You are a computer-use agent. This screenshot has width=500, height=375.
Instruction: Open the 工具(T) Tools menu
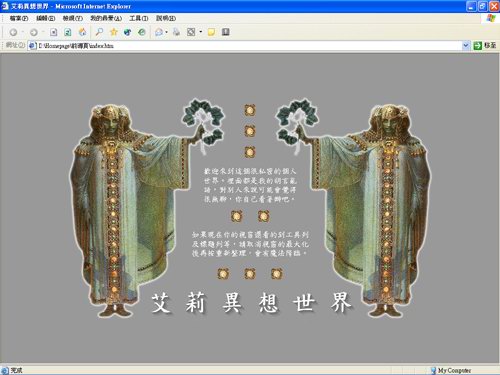pos(139,18)
